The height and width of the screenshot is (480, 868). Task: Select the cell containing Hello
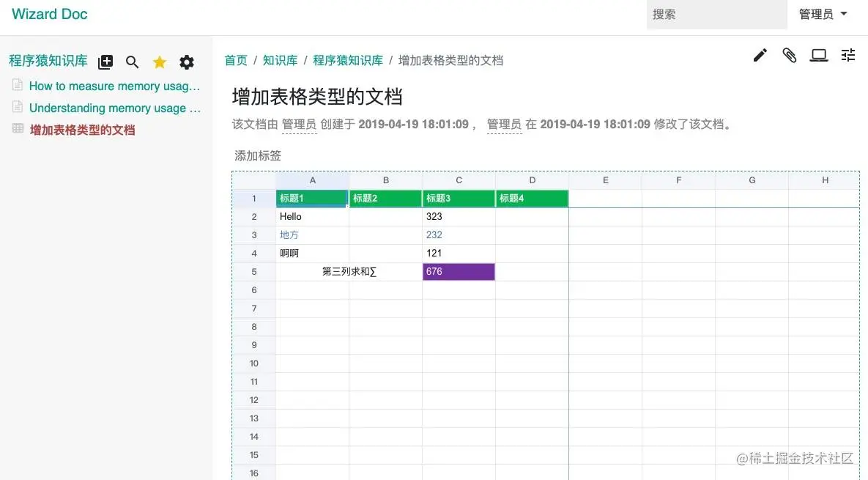pyautogui.click(x=312, y=217)
